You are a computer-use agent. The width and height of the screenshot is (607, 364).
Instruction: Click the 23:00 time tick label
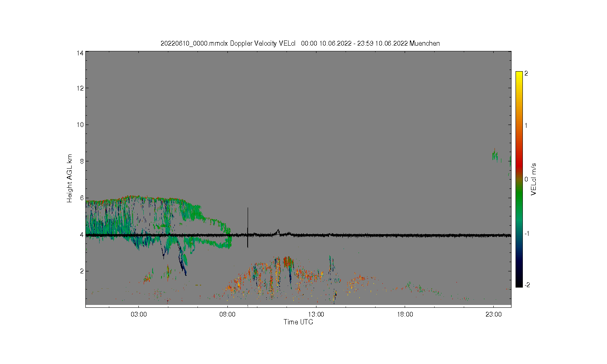click(x=493, y=315)
